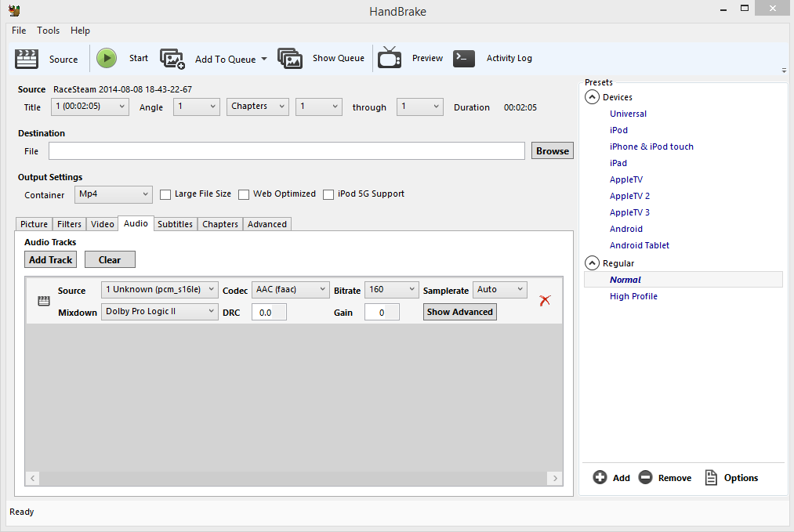Switch to the Video tab

click(103, 224)
